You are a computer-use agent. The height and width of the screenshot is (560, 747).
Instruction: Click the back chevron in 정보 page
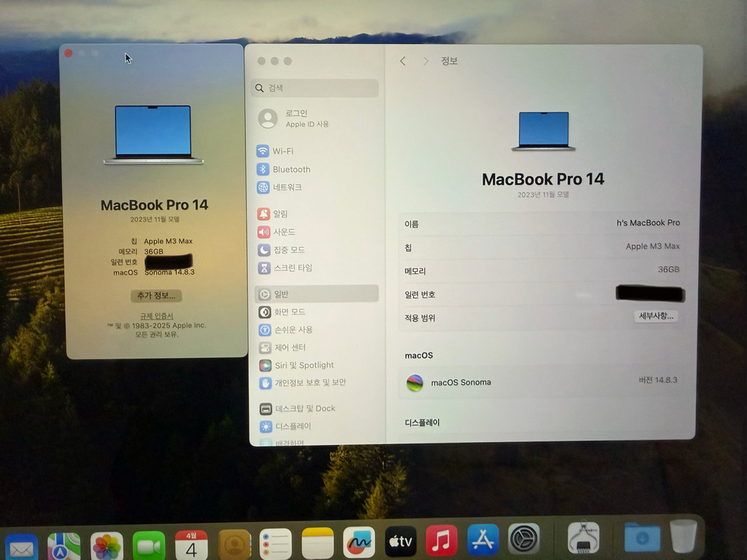tap(403, 62)
